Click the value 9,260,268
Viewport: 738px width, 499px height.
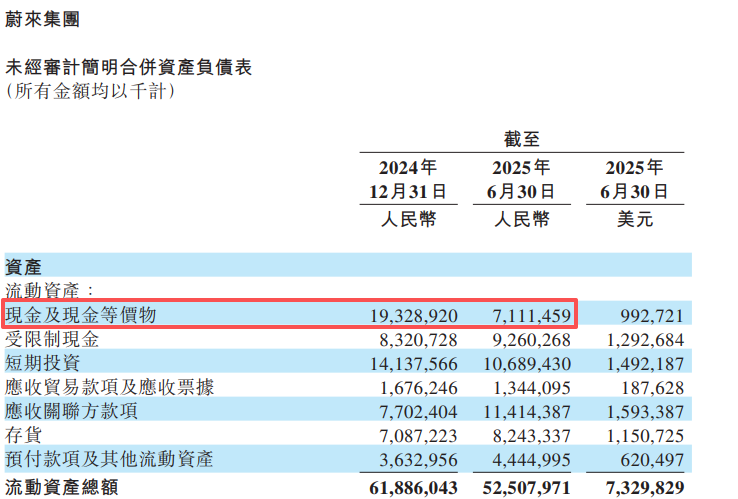click(x=532, y=340)
